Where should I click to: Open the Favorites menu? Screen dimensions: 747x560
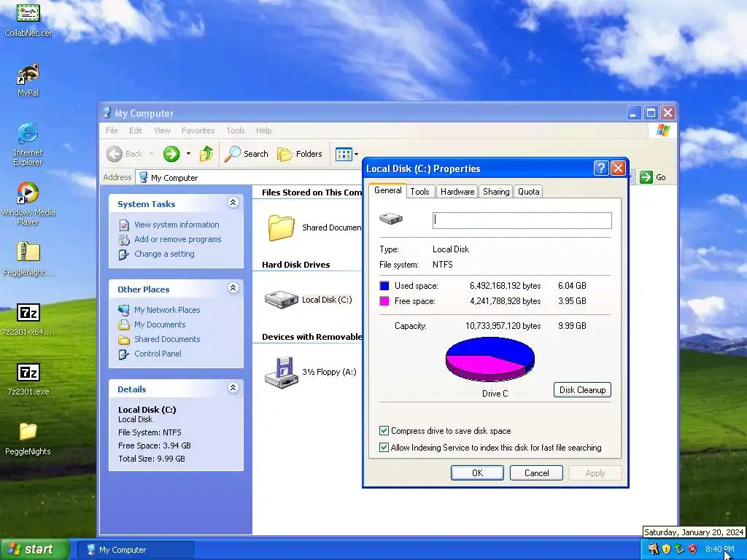point(198,131)
